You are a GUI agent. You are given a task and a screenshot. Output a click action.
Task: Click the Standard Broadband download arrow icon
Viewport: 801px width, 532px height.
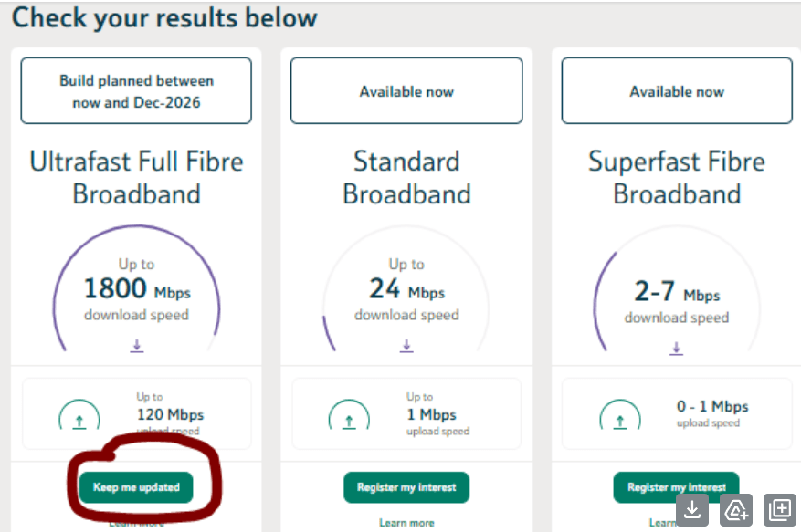pos(406,346)
